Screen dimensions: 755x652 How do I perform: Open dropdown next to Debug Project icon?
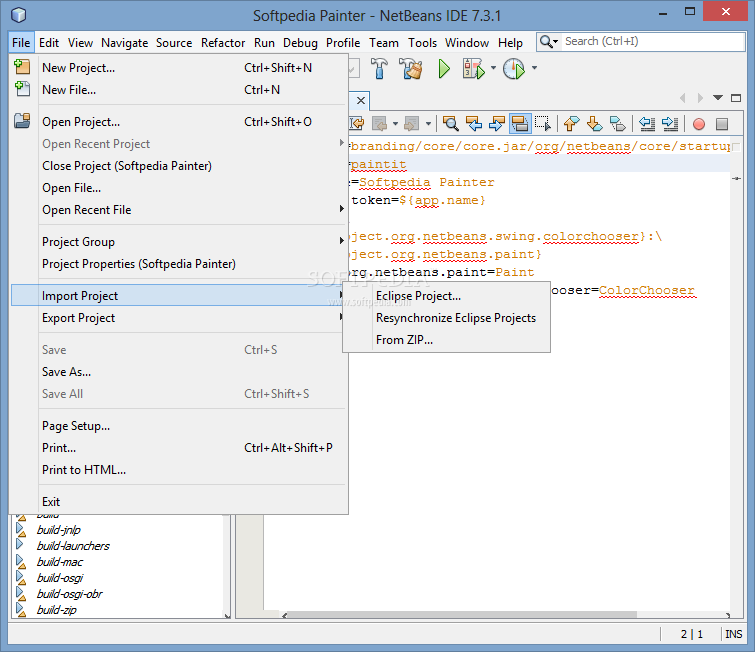coord(493,68)
